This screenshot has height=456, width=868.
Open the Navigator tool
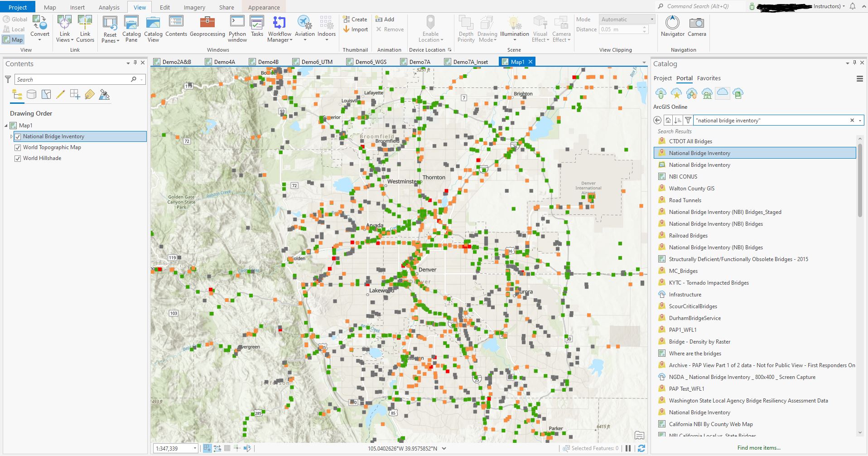(x=672, y=26)
